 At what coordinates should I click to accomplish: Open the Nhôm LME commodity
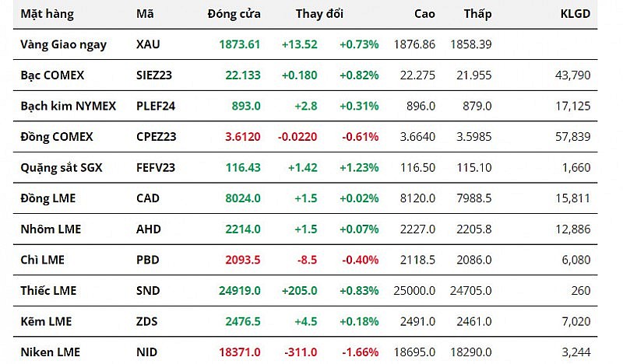tap(51, 229)
